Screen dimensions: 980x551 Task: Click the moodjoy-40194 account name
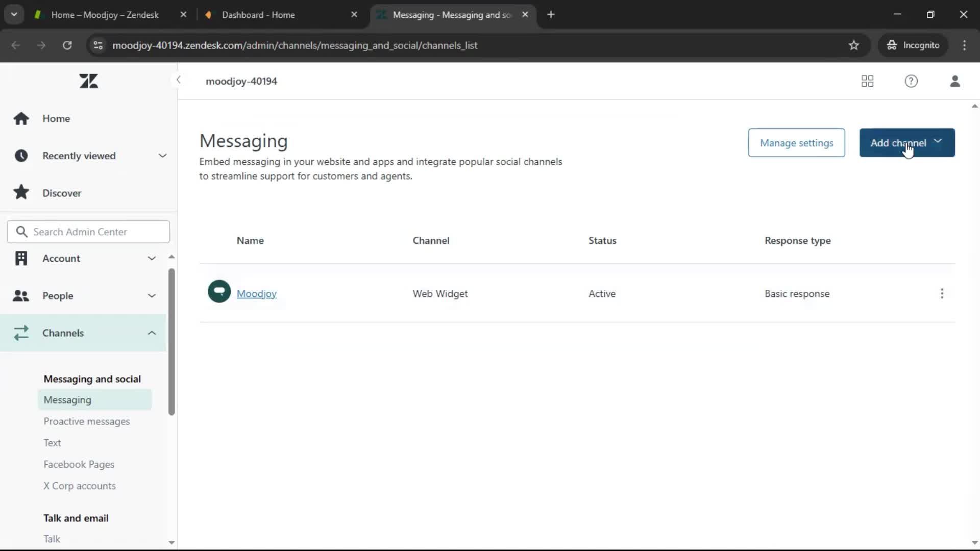pos(241,81)
